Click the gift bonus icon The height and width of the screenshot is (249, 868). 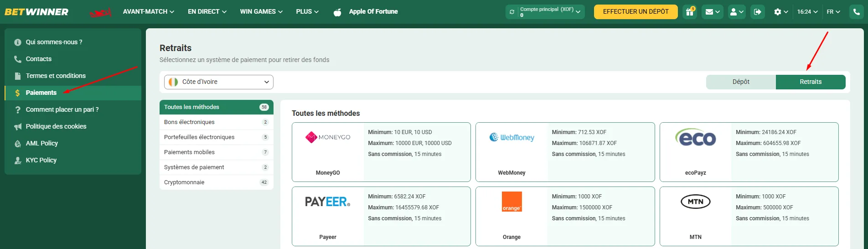coord(690,12)
